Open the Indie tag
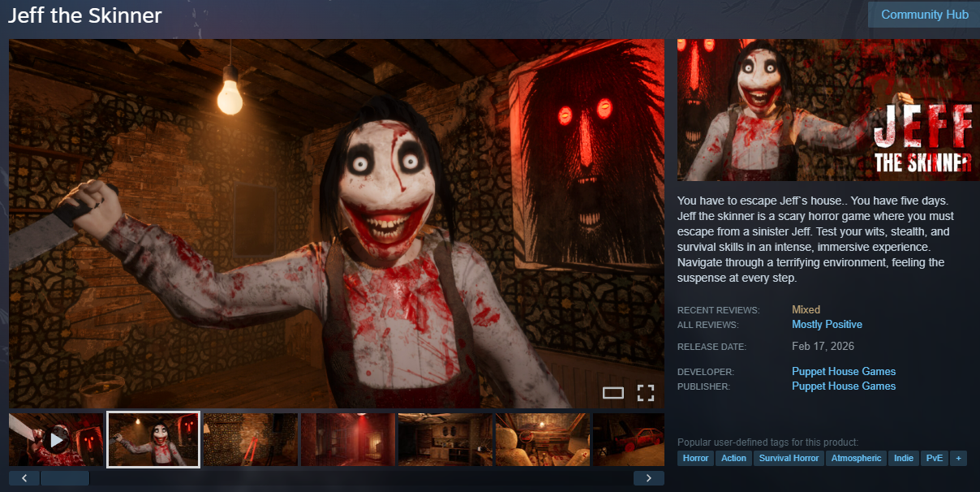Image resolution: width=980 pixels, height=492 pixels. tap(904, 458)
